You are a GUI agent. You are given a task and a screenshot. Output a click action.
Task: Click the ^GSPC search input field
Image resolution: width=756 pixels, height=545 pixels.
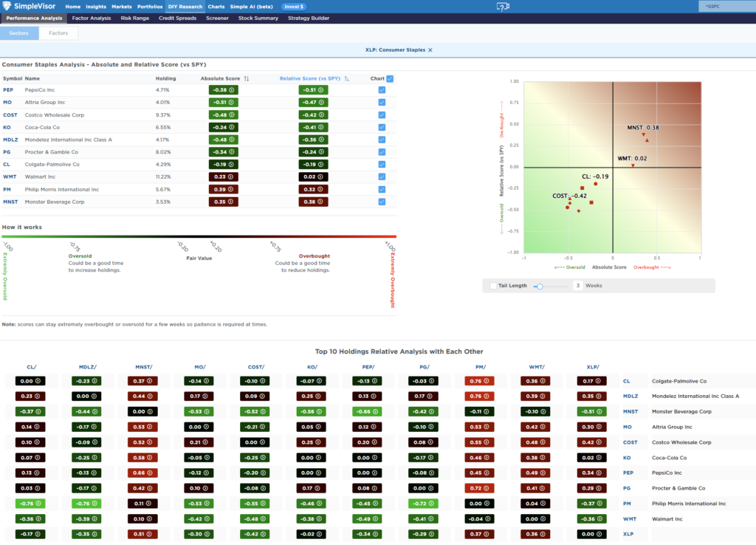coord(727,6)
